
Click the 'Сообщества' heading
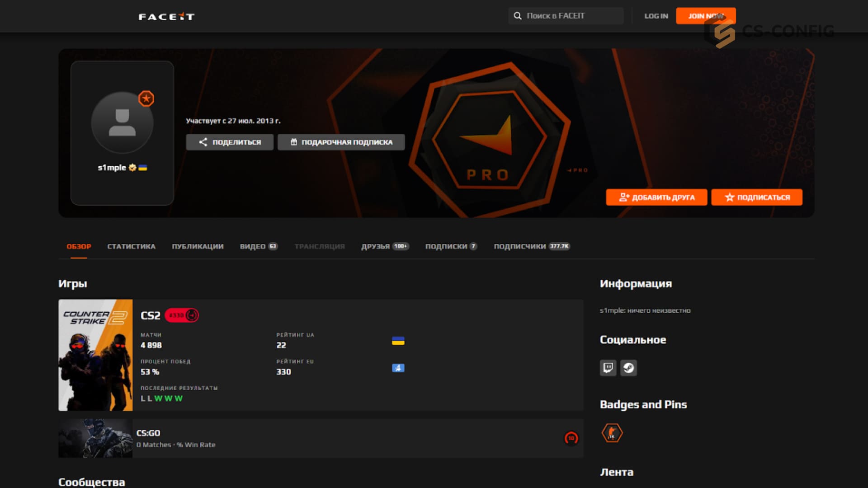point(92,482)
